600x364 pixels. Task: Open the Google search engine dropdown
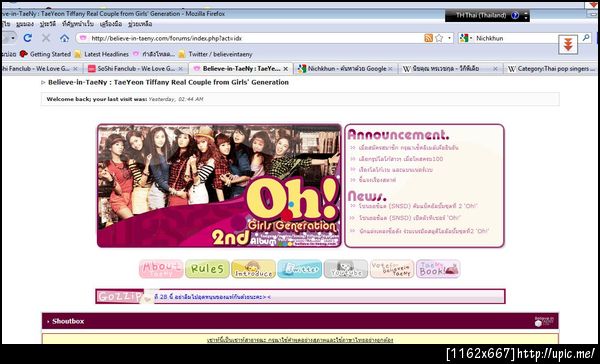[471, 38]
